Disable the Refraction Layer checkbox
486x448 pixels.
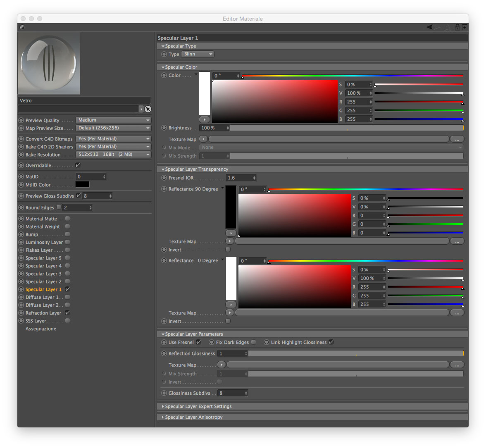[68, 312]
